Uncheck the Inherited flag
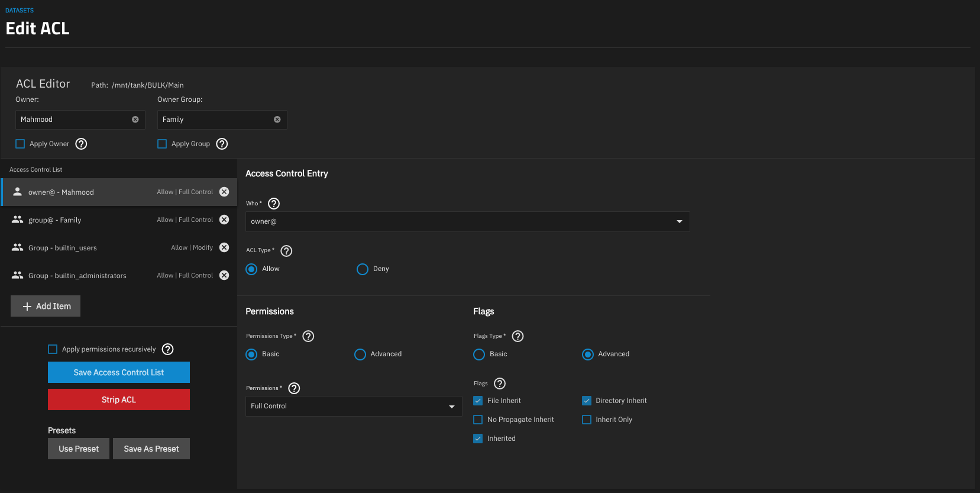Image resolution: width=980 pixels, height=493 pixels. pos(478,439)
